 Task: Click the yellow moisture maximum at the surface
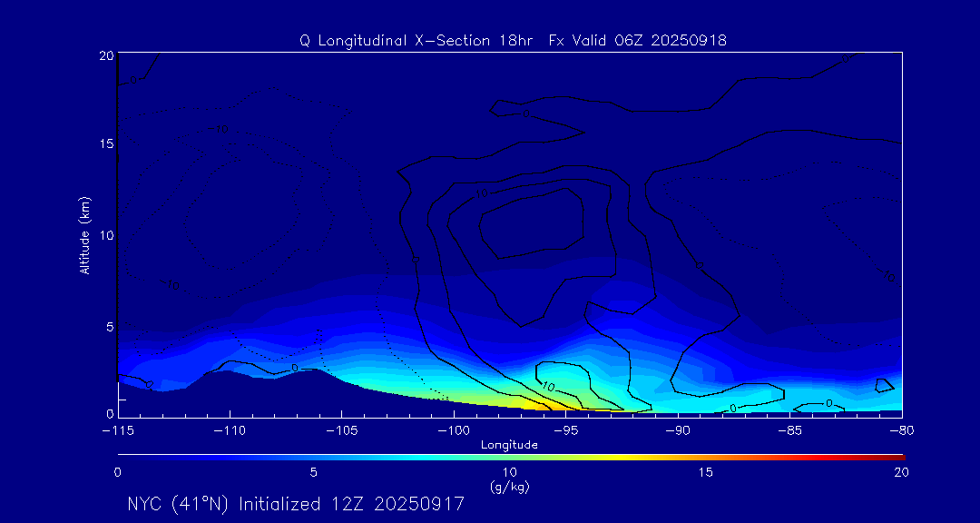pyautogui.click(x=508, y=400)
